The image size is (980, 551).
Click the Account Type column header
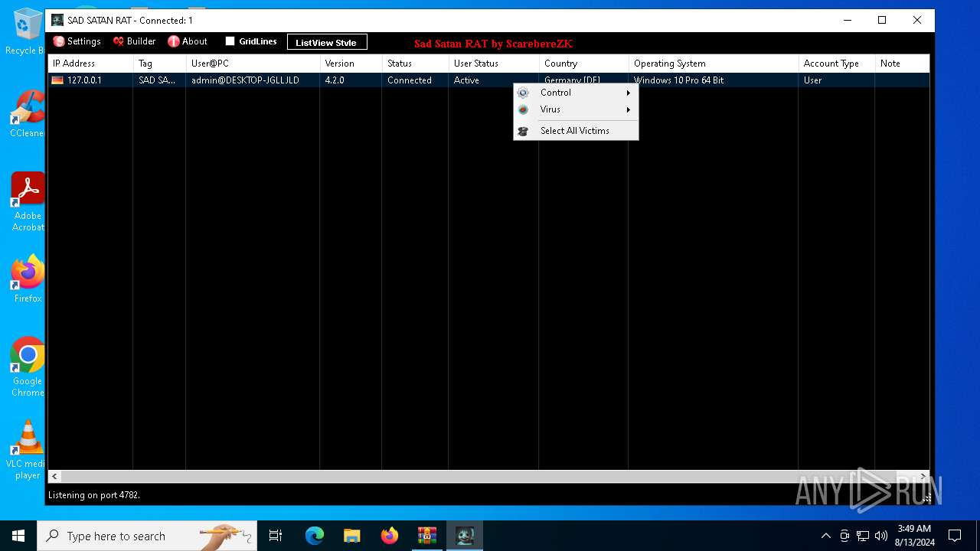point(836,64)
